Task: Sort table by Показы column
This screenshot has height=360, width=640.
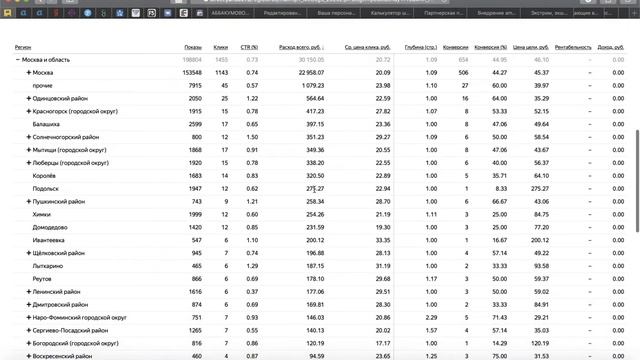Action: point(193,47)
